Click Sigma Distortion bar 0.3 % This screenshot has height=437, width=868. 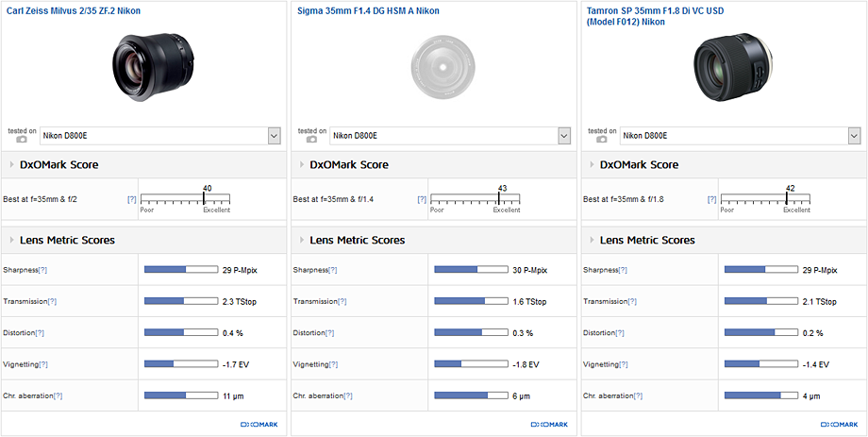(471, 333)
